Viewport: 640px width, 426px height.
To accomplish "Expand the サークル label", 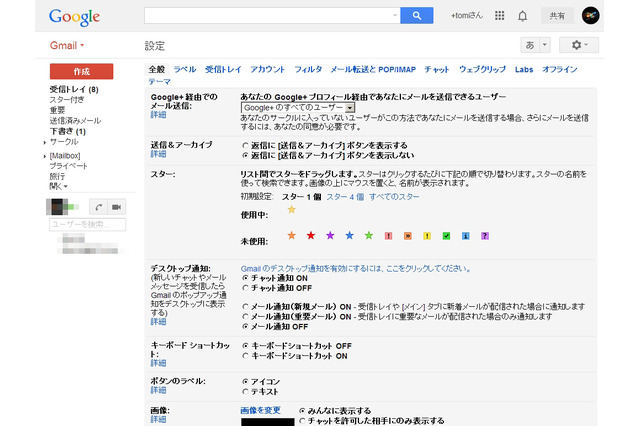I will (x=44, y=142).
